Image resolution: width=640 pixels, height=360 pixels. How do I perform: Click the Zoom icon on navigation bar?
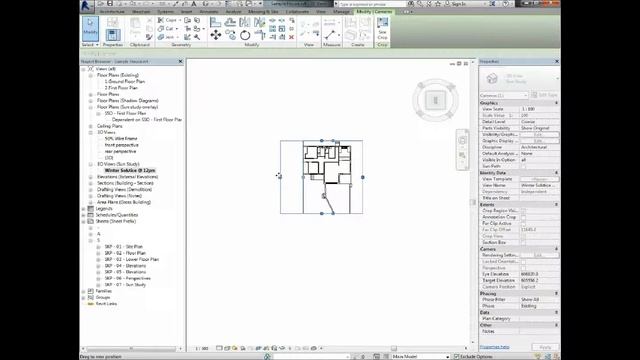(462, 156)
